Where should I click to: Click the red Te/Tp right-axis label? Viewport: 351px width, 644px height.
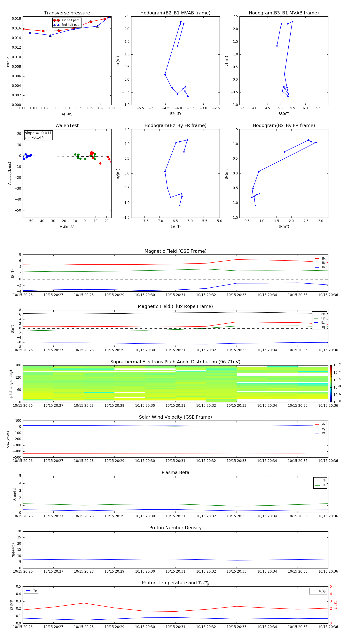coord(336,605)
